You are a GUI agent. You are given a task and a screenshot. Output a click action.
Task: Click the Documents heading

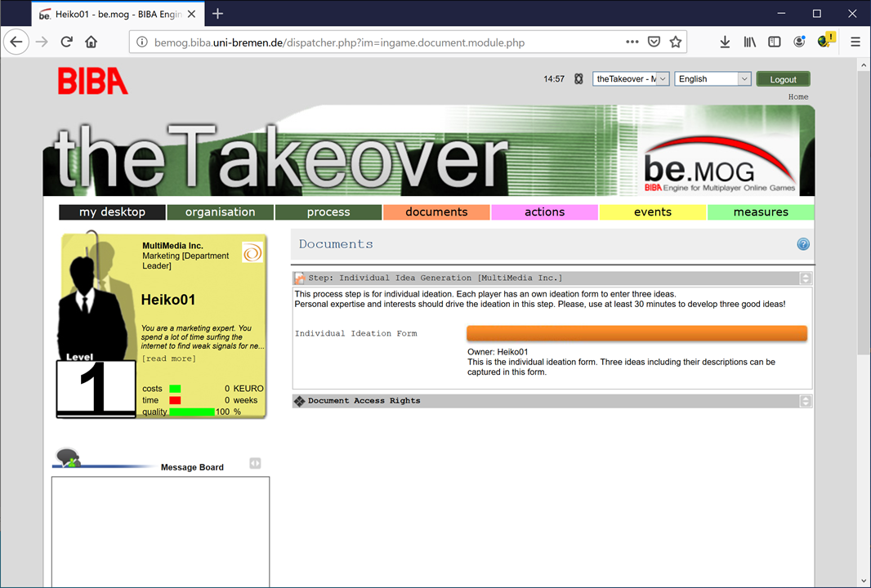click(336, 244)
